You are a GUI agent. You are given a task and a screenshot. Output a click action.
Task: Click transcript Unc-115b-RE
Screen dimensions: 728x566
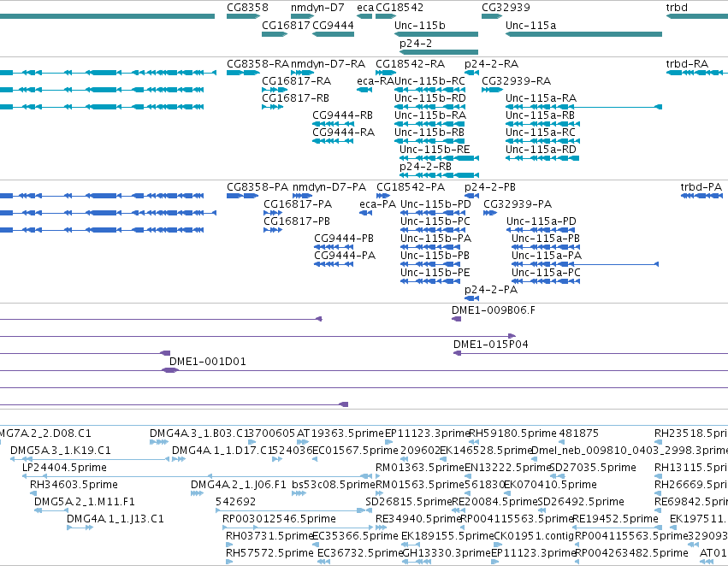[435, 150]
